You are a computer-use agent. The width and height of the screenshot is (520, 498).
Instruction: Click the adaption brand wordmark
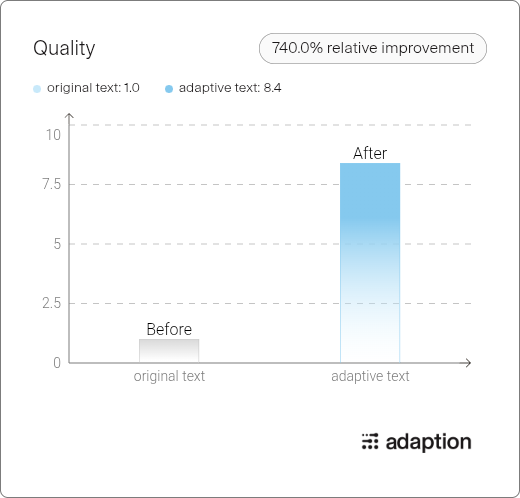click(x=428, y=442)
